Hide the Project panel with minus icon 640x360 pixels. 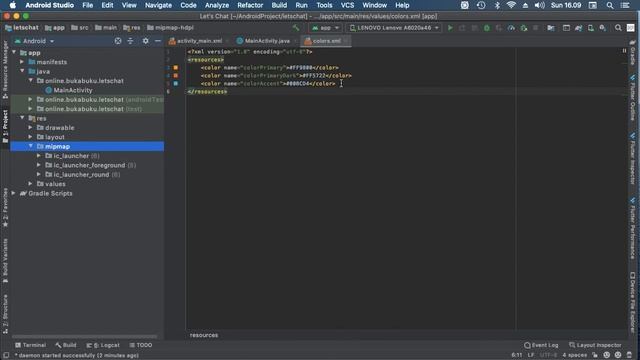(x=158, y=41)
